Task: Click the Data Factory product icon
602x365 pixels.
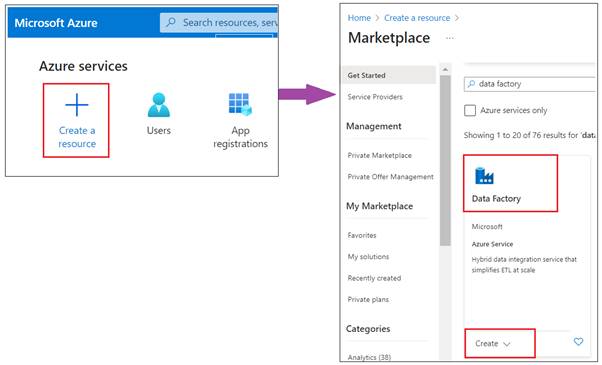Action: (x=484, y=176)
